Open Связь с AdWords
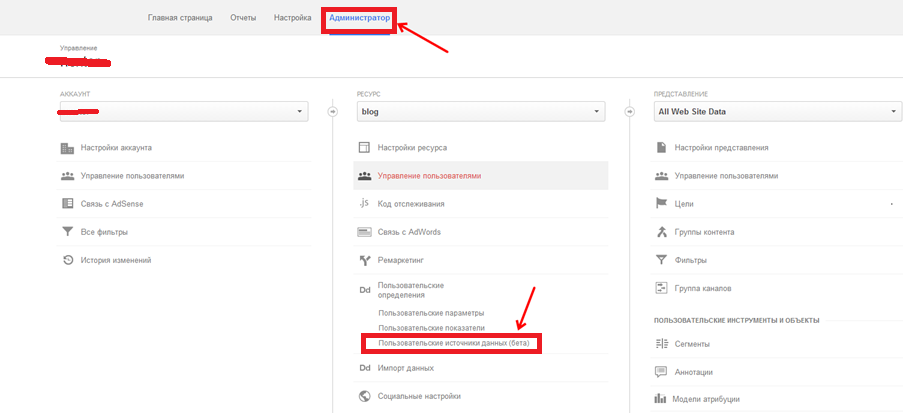This screenshot has width=903, height=413. point(409,232)
